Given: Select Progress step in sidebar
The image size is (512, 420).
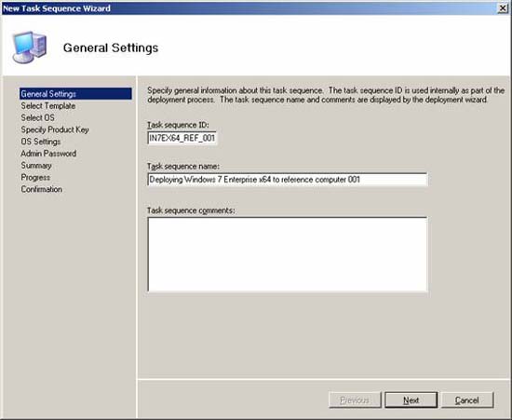Looking at the screenshot, I should coord(35,177).
